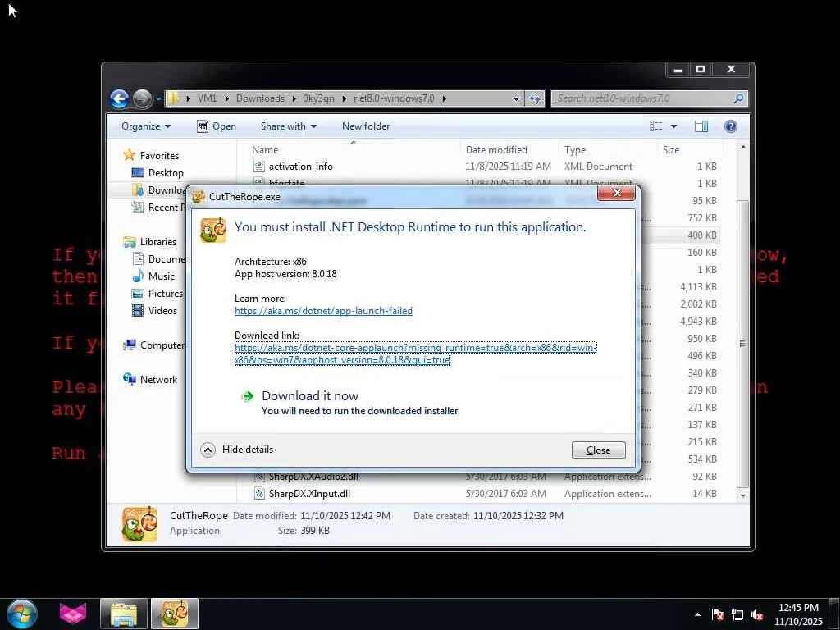Click the Explorer Help question mark icon
Screen dimensions: 840x630
coord(730,126)
